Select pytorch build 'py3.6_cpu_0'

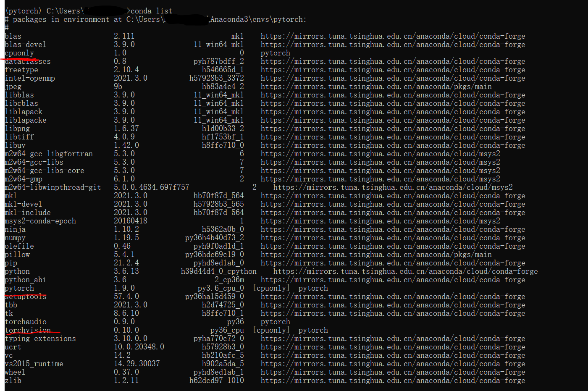point(221,288)
